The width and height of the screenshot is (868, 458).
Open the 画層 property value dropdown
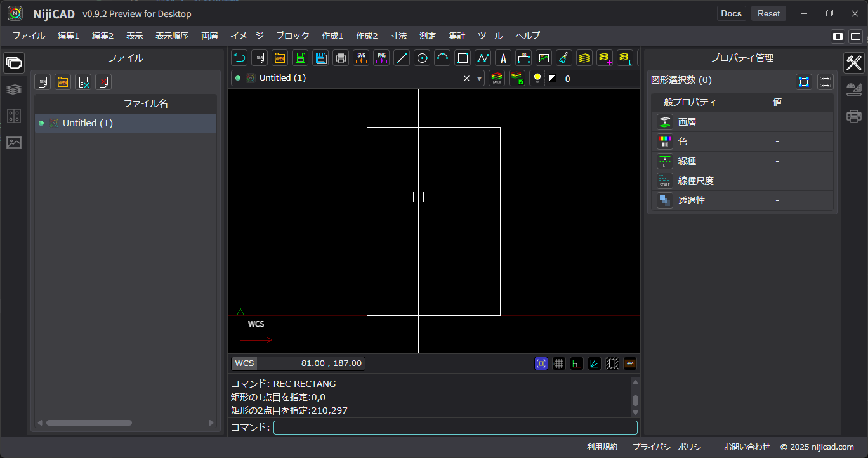(777, 122)
